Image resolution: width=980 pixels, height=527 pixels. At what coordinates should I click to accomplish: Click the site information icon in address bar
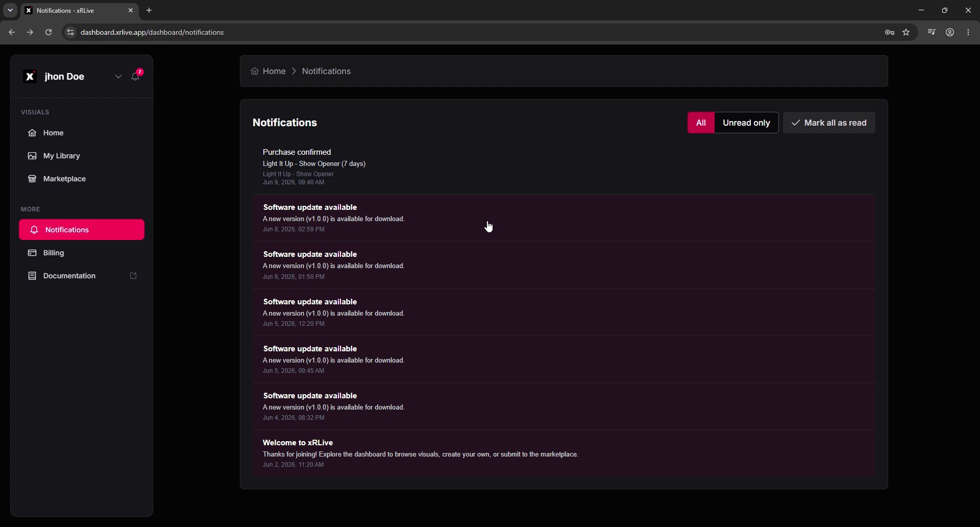click(70, 32)
